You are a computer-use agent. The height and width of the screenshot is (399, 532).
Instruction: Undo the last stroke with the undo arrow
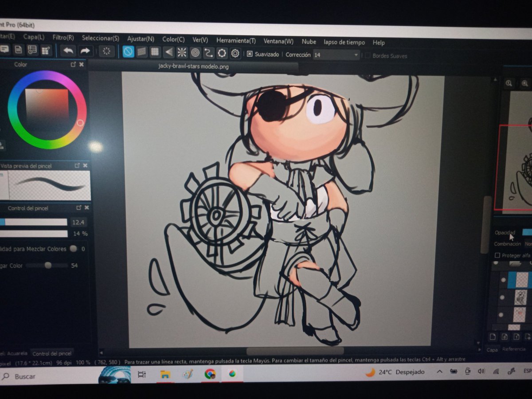[x=68, y=51]
